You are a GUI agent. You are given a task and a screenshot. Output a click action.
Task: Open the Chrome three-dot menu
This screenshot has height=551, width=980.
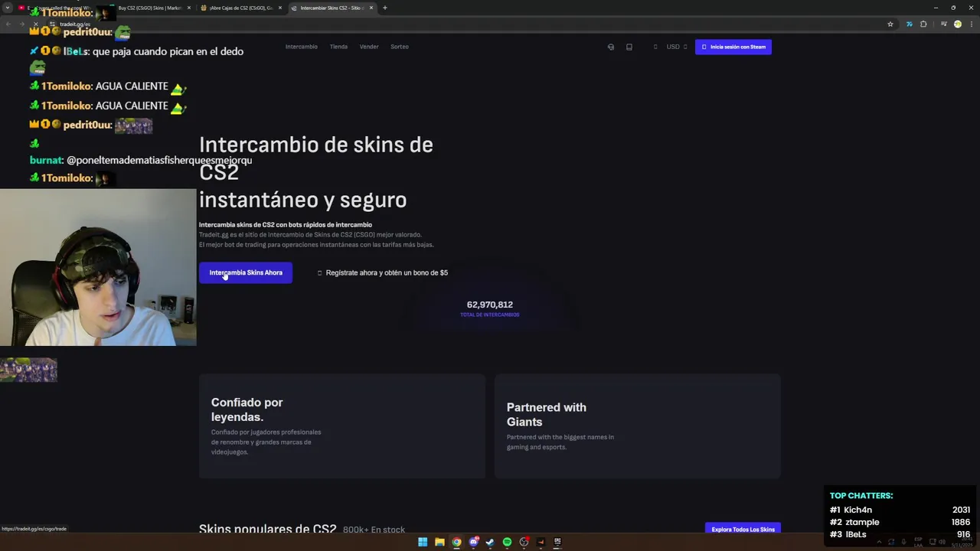click(971, 24)
